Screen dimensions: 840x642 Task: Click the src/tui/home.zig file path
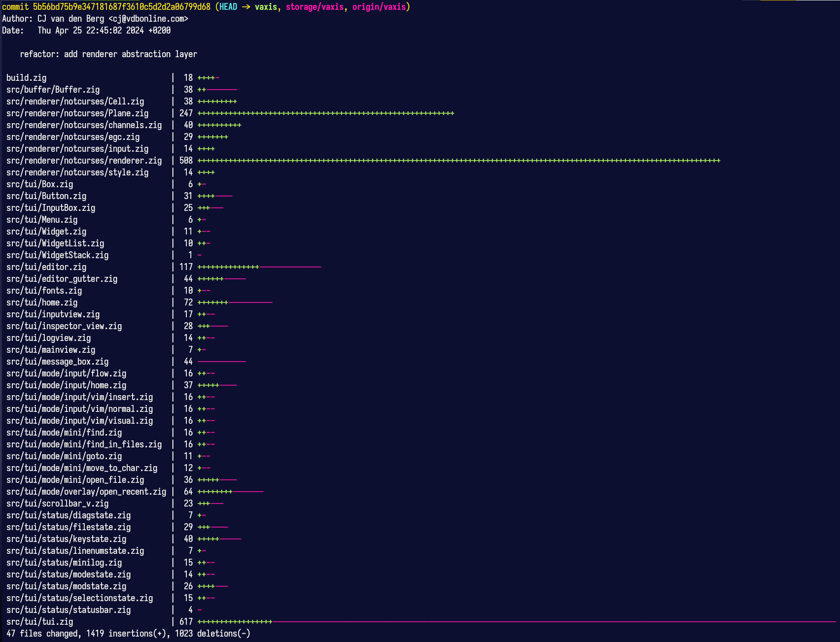point(42,303)
